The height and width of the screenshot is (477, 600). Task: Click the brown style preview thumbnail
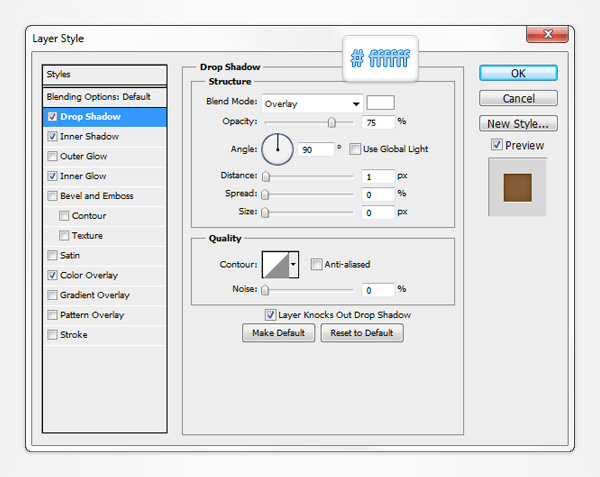[518, 188]
